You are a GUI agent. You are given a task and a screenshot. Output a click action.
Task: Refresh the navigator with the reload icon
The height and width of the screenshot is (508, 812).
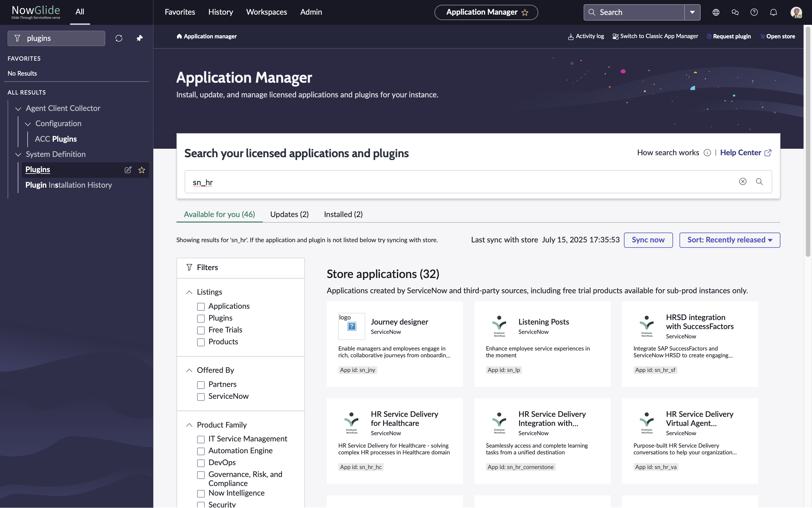119,38
